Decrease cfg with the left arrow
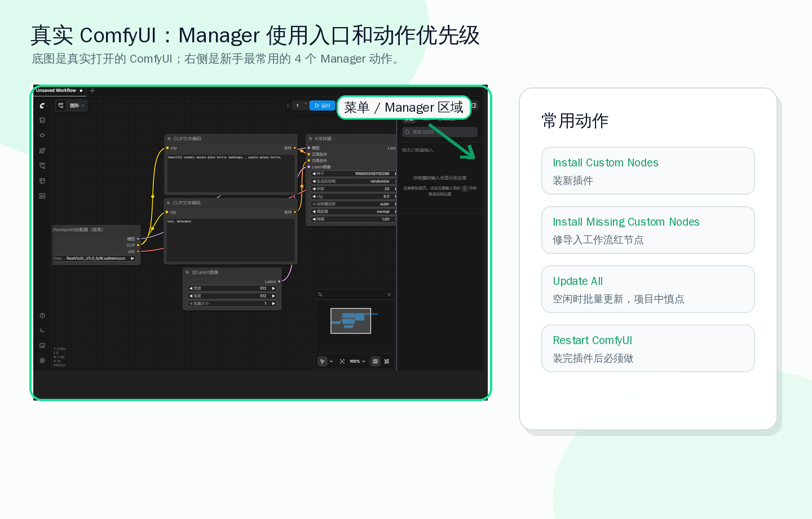Viewport: 812px width, 519px height. click(x=314, y=196)
